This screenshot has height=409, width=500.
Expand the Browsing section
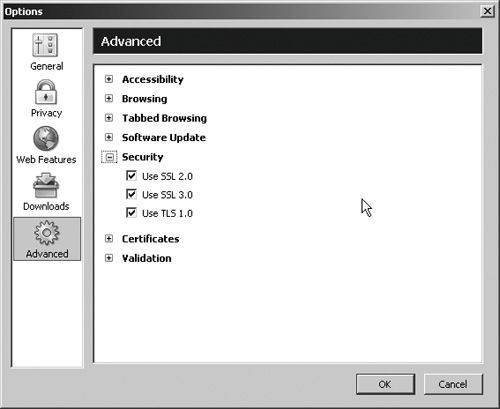[x=109, y=98]
